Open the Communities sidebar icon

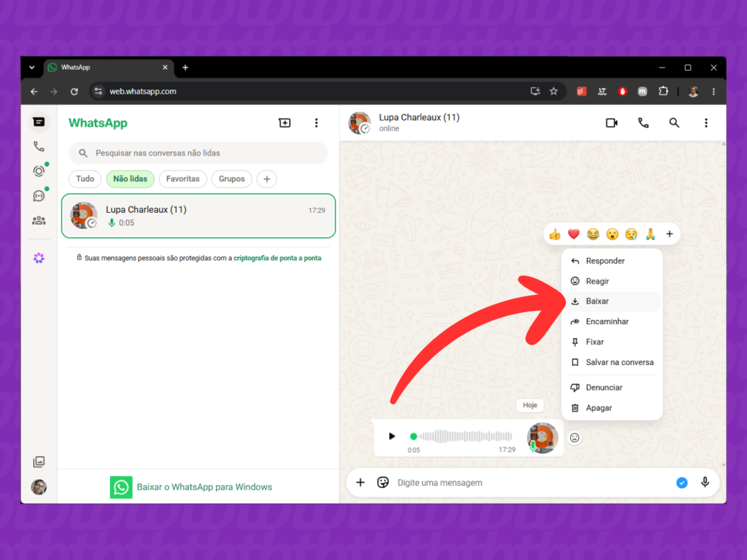click(39, 220)
